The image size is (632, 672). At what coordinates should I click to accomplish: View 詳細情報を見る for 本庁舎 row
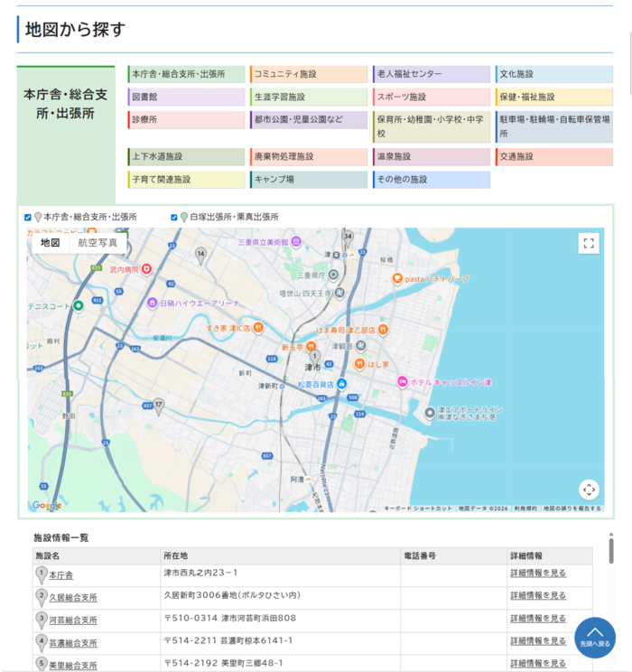538,573
